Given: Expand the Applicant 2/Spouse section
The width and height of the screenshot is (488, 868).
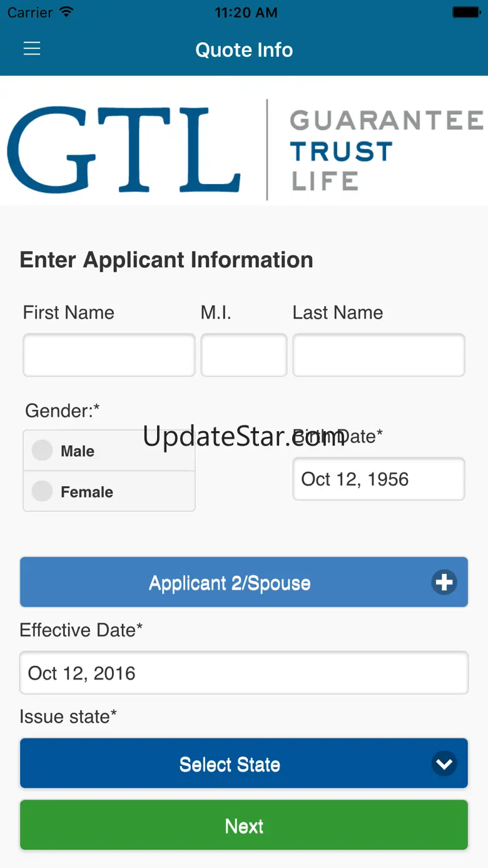Looking at the screenshot, I should tap(230, 583).
